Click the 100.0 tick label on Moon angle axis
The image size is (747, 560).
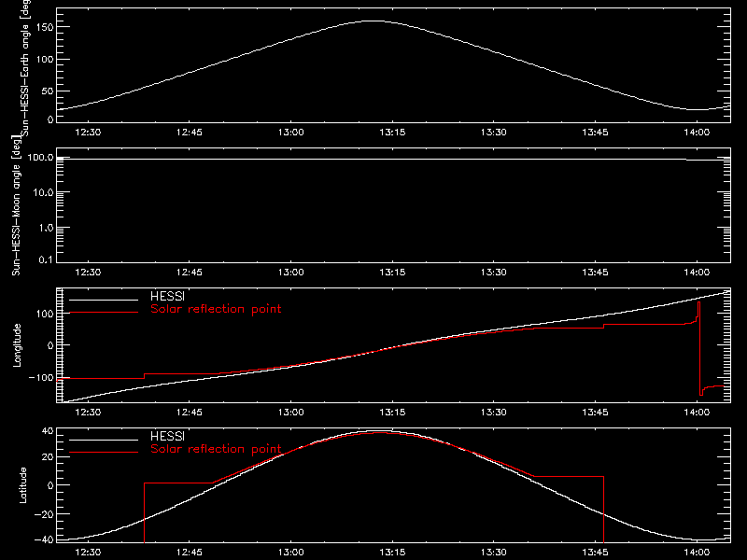click(40, 157)
